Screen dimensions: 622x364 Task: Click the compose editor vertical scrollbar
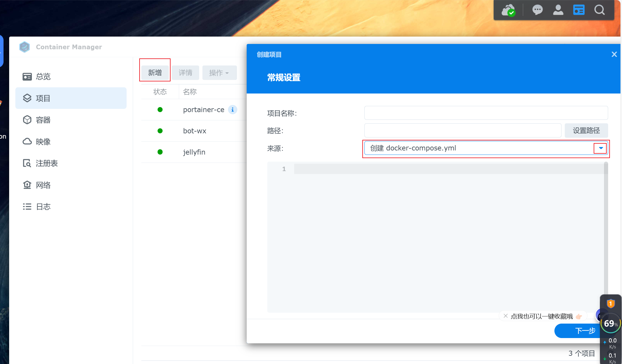tap(606, 230)
